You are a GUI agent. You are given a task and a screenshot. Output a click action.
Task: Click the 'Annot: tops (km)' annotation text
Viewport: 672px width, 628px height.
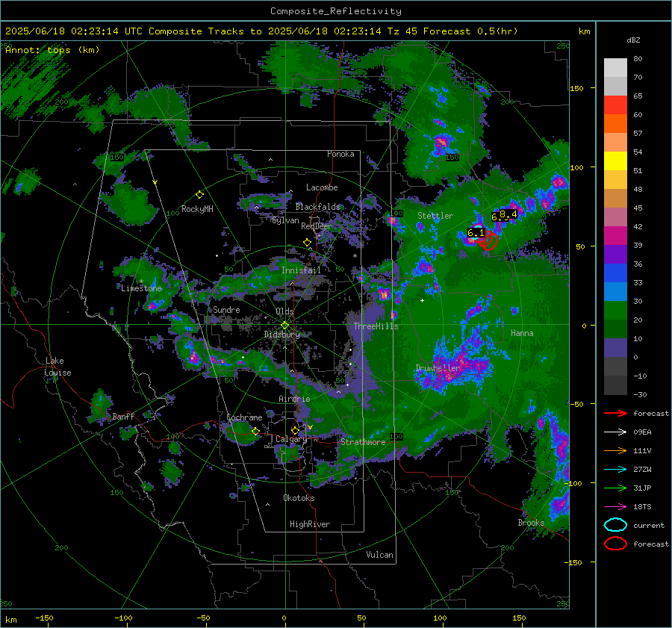click(52, 50)
